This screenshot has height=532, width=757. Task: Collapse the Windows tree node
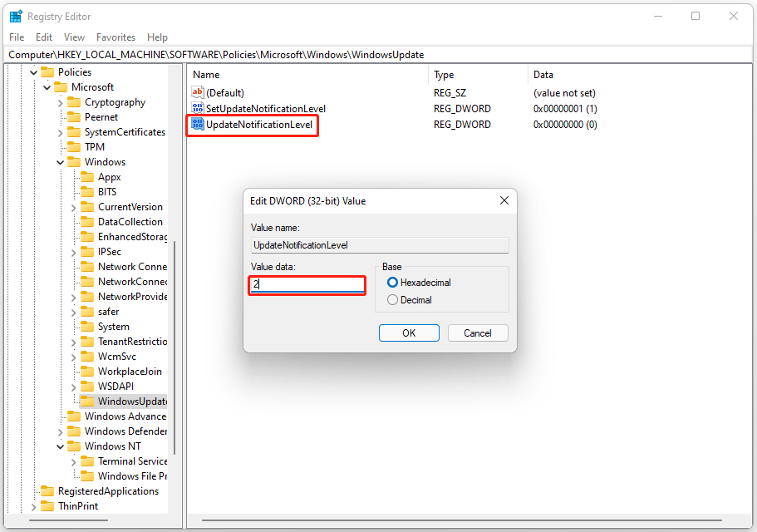pos(61,162)
